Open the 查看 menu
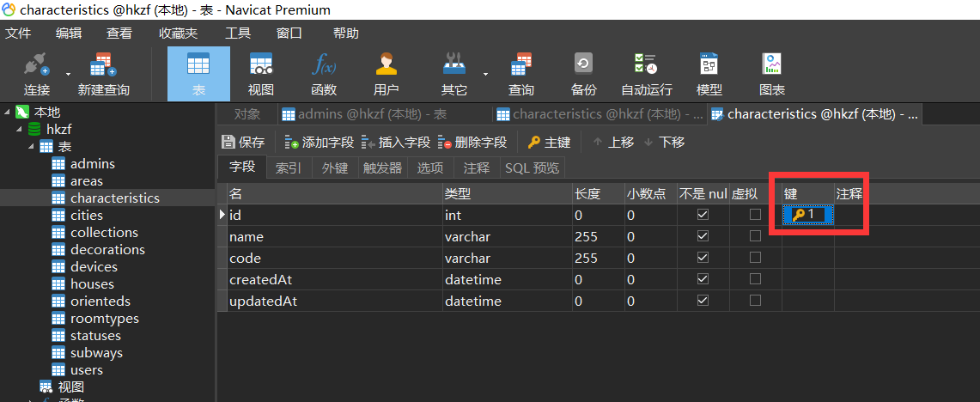Viewport: 980px width, 402px height. coord(119,33)
